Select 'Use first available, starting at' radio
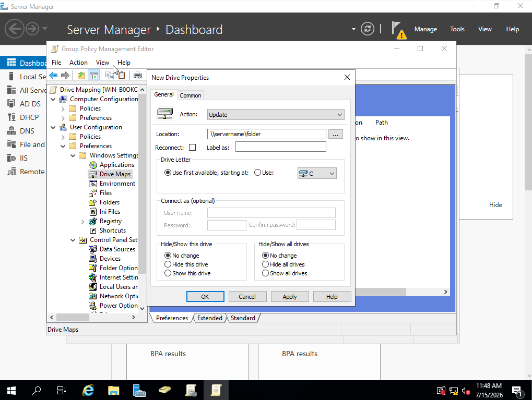This screenshot has height=400, width=532. tap(168, 173)
